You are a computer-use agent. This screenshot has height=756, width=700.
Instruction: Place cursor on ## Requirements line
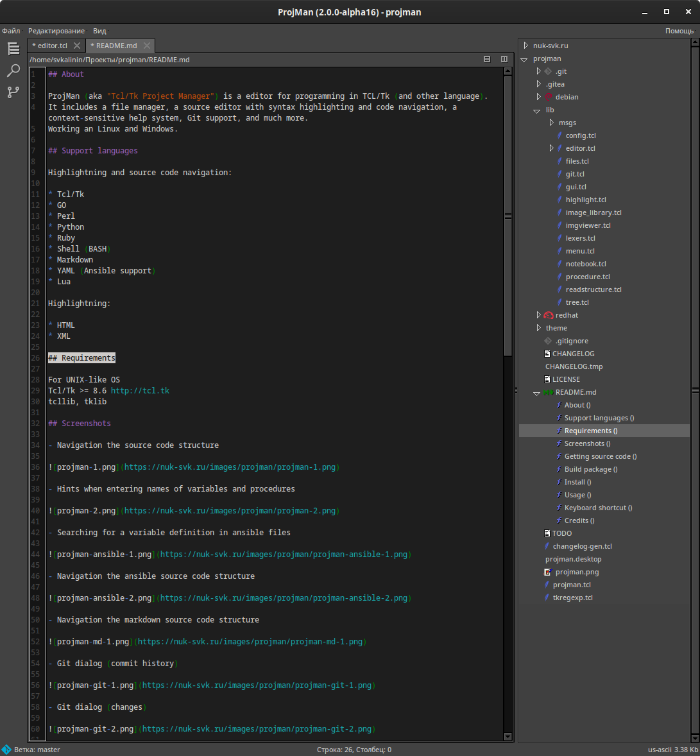(81, 357)
